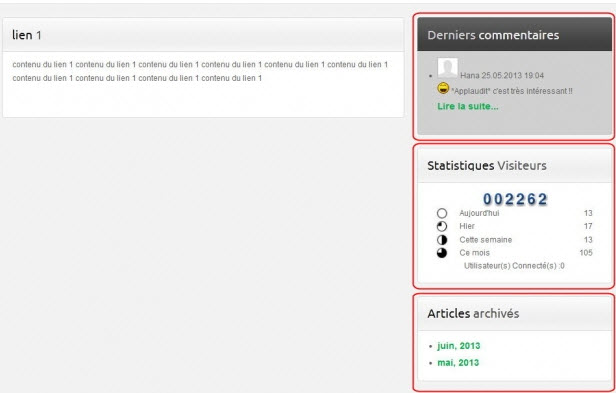Click the Aujourd'hui statistics label

tap(479, 213)
